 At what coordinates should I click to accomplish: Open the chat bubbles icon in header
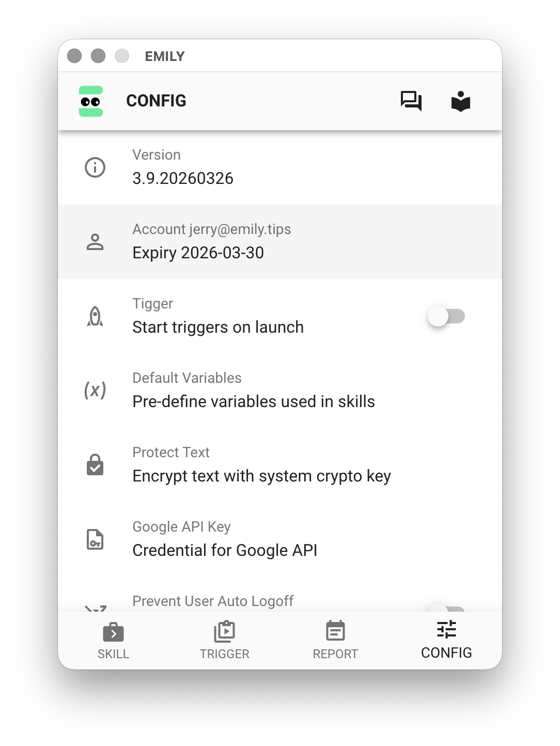(x=411, y=101)
